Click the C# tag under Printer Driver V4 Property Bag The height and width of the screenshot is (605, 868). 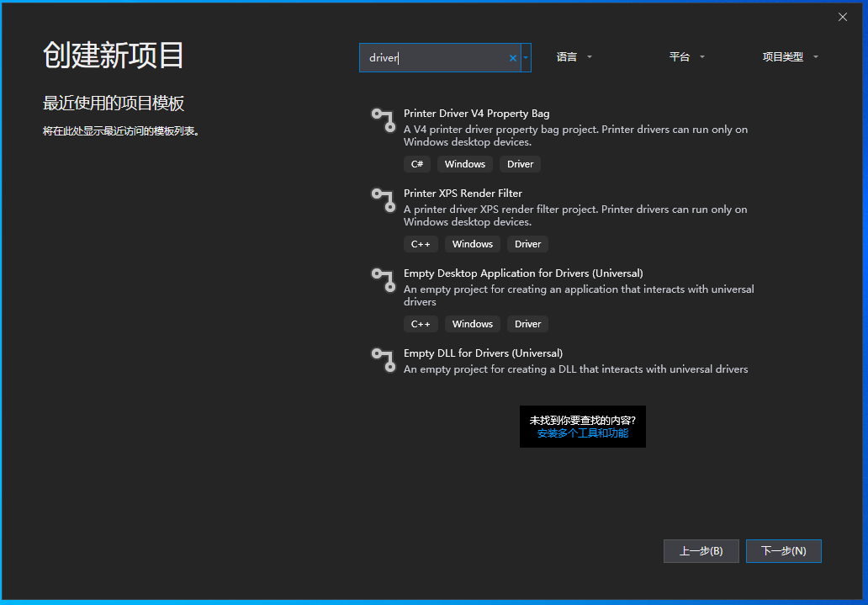(417, 164)
